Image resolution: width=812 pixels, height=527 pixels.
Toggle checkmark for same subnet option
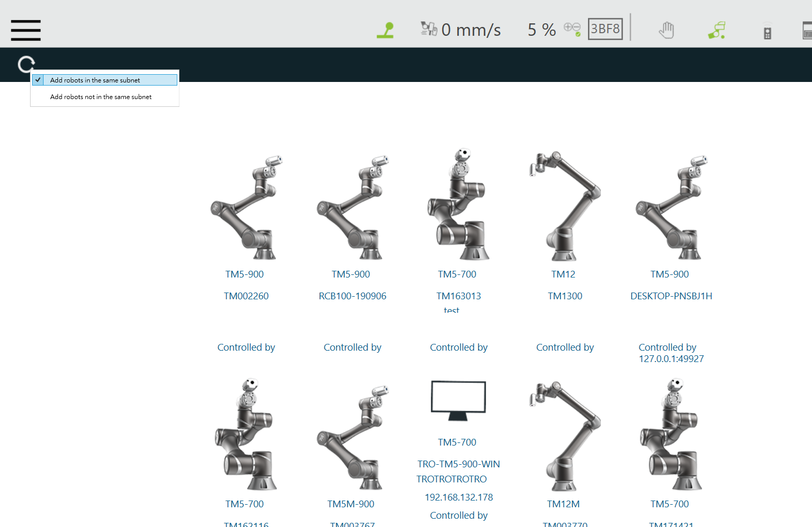click(38, 80)
